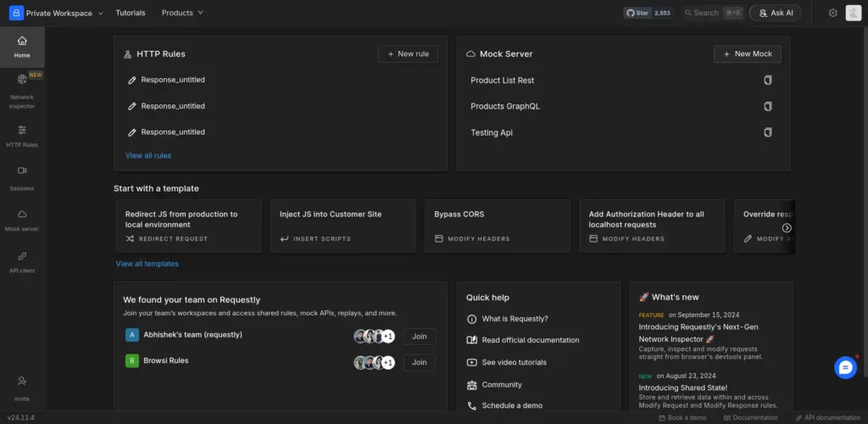Click Abhishek's team member avatars

tap(374, 337)
